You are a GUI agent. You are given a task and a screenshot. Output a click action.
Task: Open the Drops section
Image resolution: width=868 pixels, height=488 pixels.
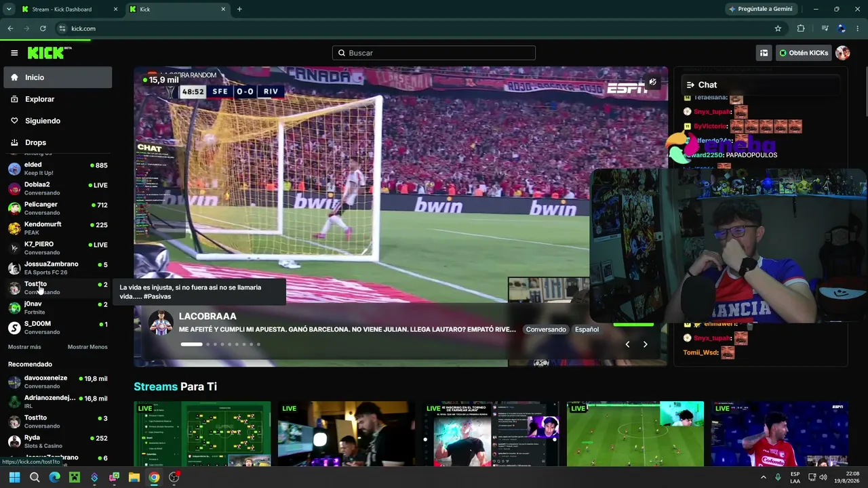pyautogui.click(x=58, y=142)
